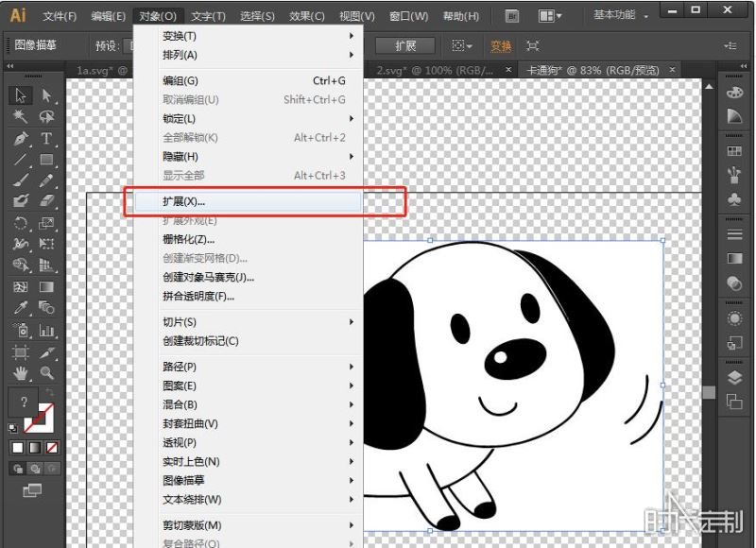Image resolution: width=756 pixels, height=548 pixels.
Task: Select the Hand tool
Action: [x=20, y=372]
